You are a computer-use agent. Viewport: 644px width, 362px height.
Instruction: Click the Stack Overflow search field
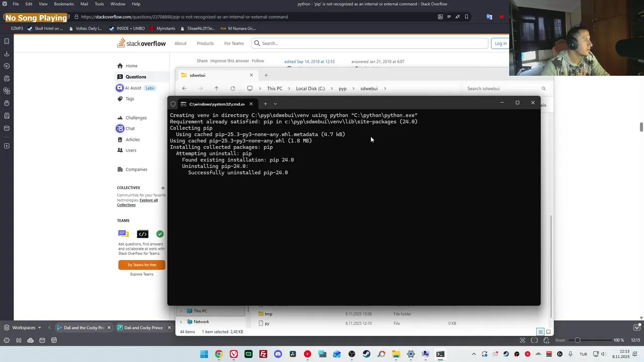coord(370,43)
